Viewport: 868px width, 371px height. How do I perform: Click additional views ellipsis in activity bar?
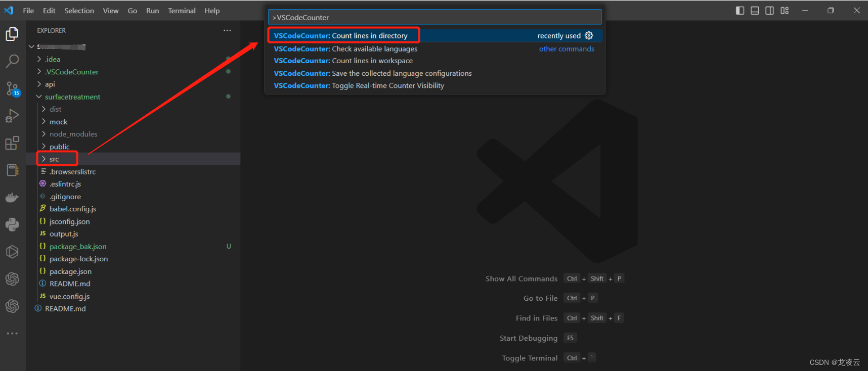pos(12,334)
